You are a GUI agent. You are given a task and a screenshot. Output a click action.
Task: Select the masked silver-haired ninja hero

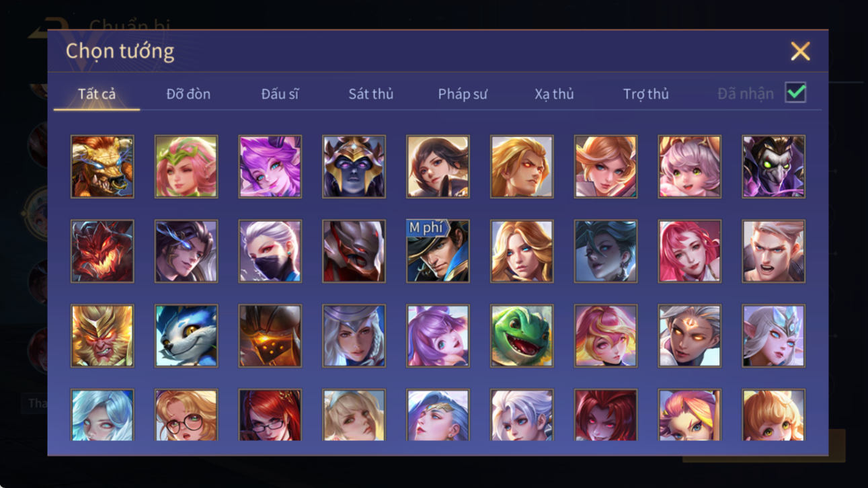click(x=270, y=251)
